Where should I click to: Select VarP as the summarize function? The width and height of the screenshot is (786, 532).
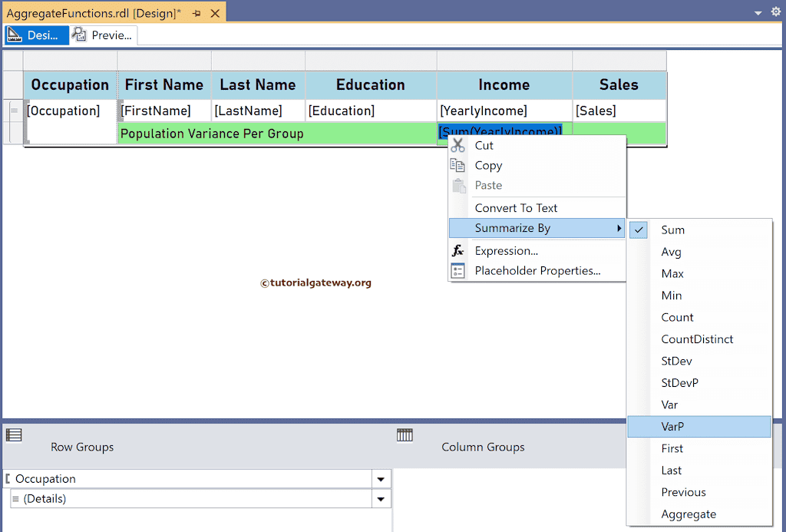tap(672, 426)
